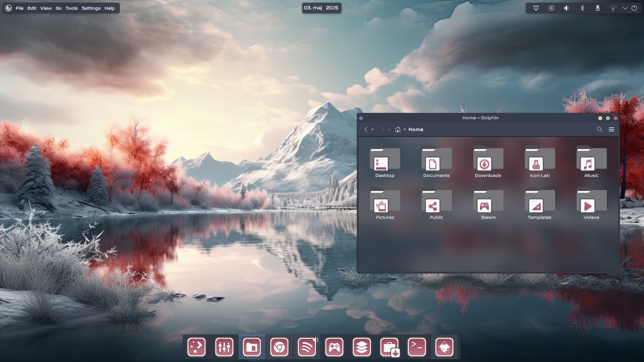Image resolution: width=644 pixels, height=362 pixels.
Task: Open the Icon Lab folder
Action: 540,162
